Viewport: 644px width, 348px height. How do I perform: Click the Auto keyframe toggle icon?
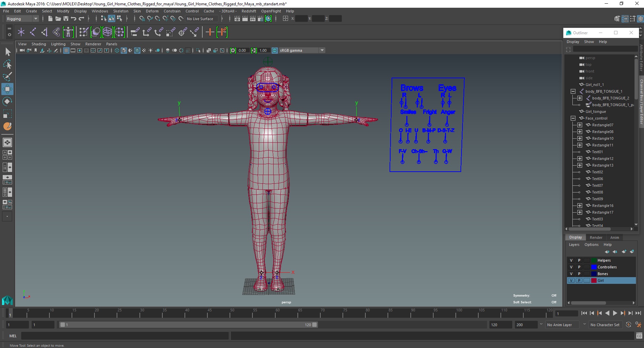629,325
